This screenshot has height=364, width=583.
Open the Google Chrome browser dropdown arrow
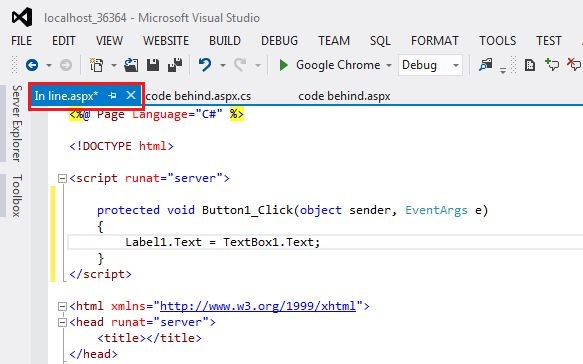click(x=389, y=65)
